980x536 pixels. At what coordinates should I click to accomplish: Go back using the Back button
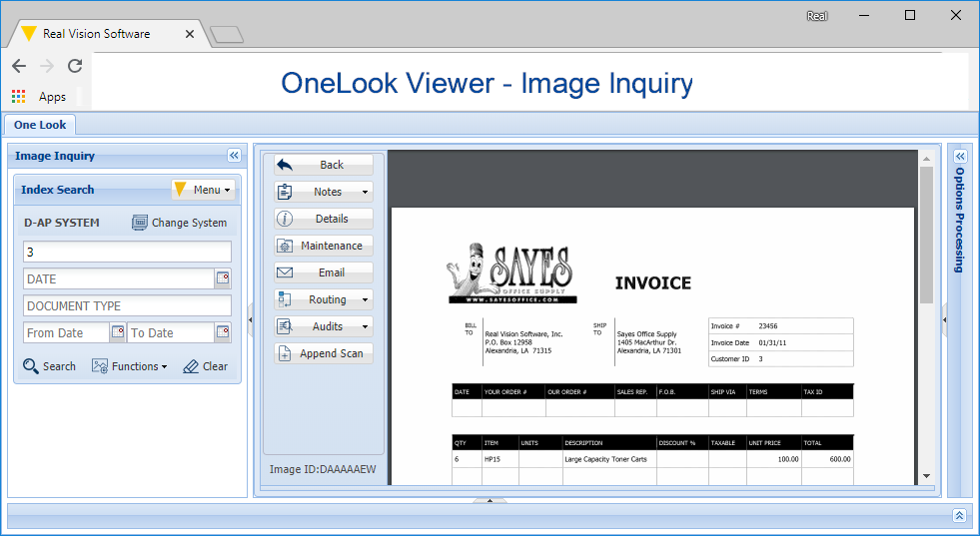(x=323, y=165)
